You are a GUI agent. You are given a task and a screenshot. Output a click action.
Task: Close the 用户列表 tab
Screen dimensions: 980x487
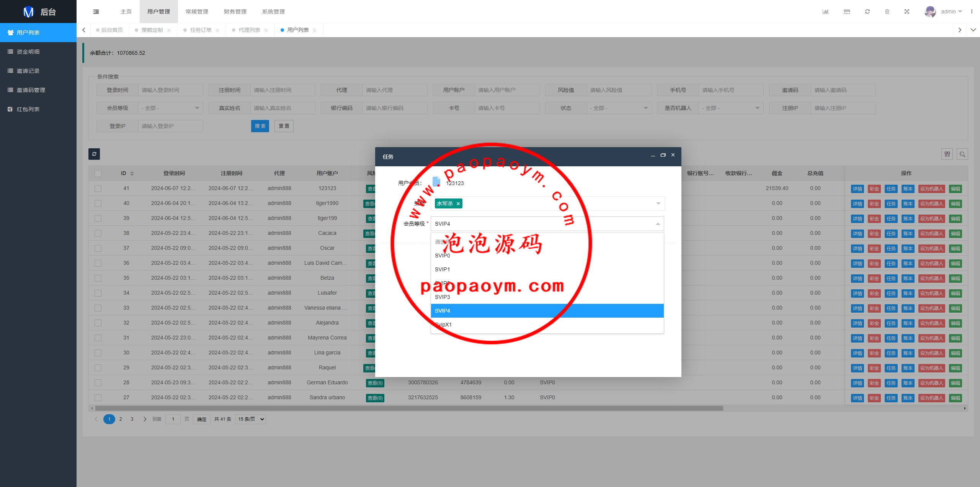(315, 30)
